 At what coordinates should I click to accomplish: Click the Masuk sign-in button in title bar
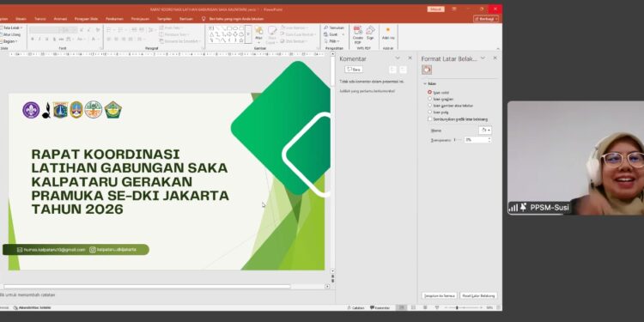[x=435, y=9]
